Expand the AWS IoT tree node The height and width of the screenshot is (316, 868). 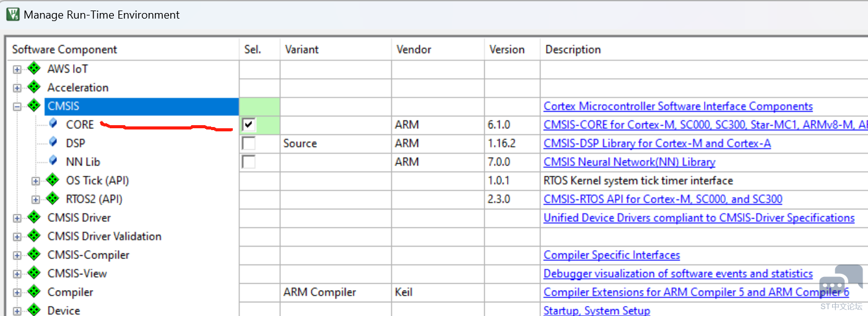pos(17,69)
